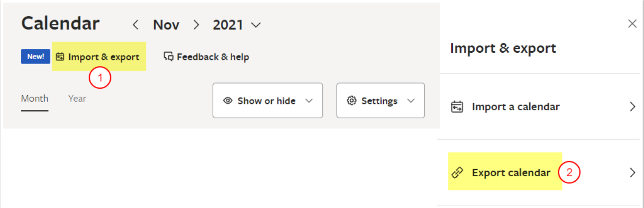Close the Import & export panel
644x208 pixels.
(x=632, y=24)
